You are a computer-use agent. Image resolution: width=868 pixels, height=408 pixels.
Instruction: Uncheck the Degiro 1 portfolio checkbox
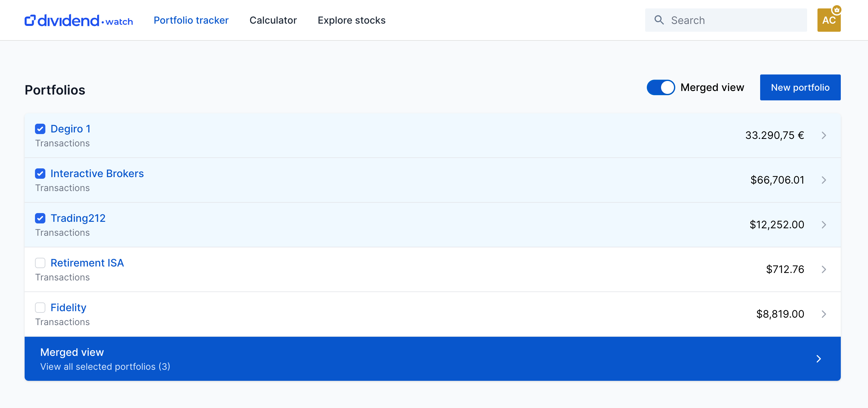[40, 129]
